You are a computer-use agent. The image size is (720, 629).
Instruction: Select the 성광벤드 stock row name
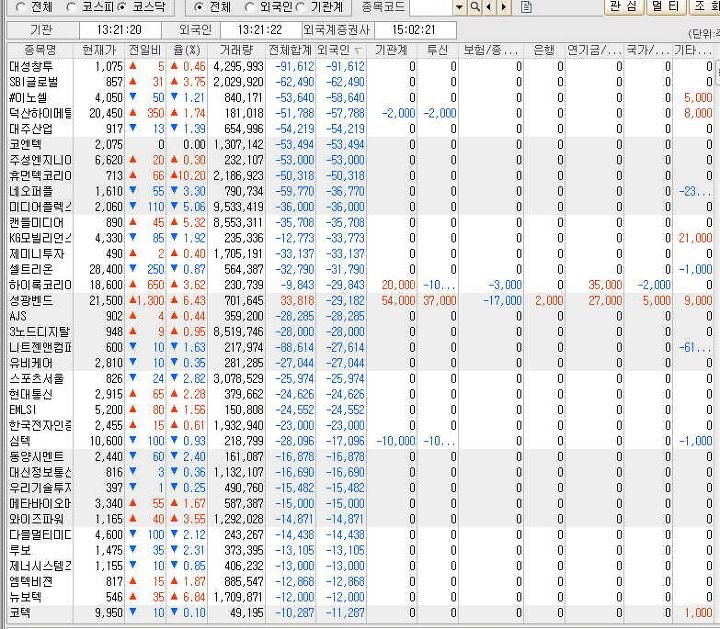[x=31, y=301]
